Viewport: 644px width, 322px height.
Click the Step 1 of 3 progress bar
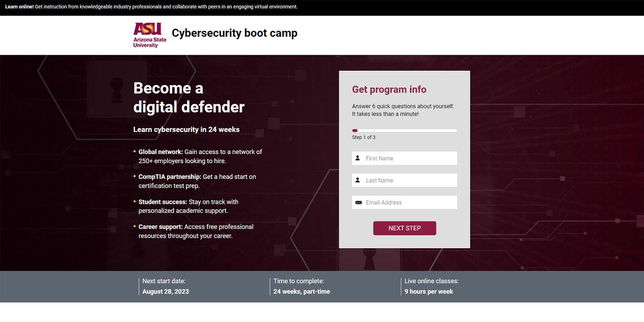(x=404, y=130)
